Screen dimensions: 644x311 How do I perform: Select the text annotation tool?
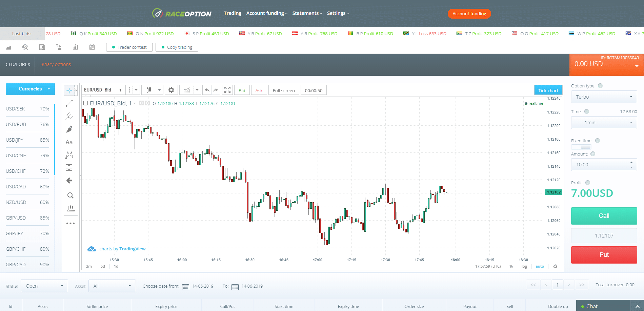coord(69,142)
